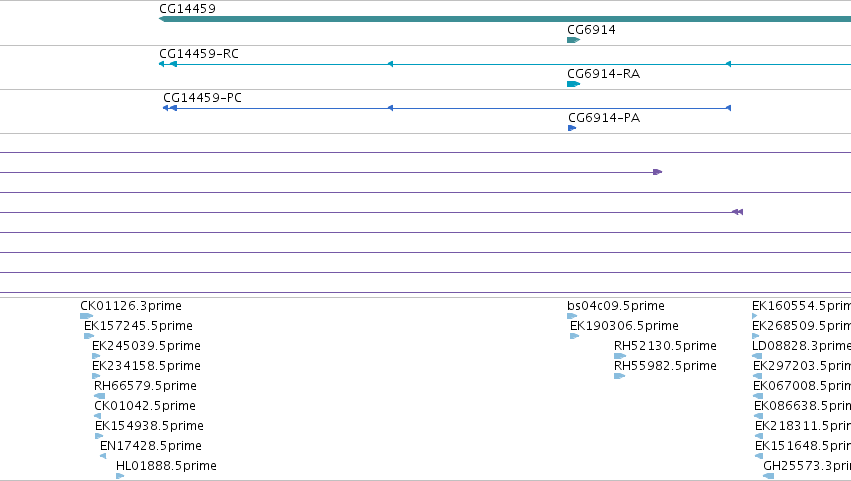Select the bs04c09.5prime EST glyph
Screen dimensions: 851x481
tap(572, 316)
